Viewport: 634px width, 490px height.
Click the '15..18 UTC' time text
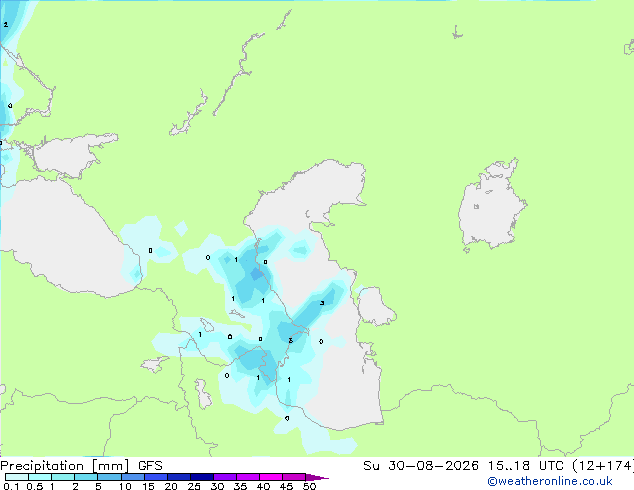pos(525,466)
